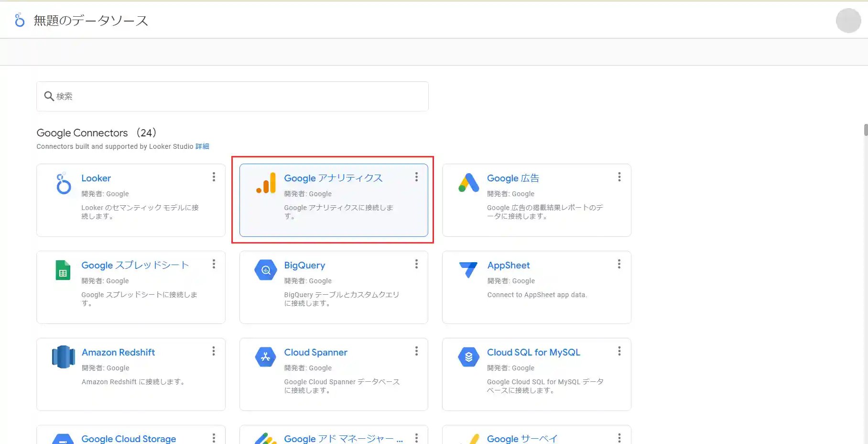Click the Cloud SQL for MySQL icon
The image size is (868, 444).
click(469, 357)
